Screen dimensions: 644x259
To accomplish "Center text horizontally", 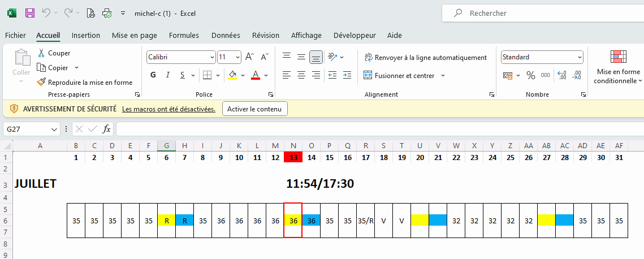I will click(301, 75).
